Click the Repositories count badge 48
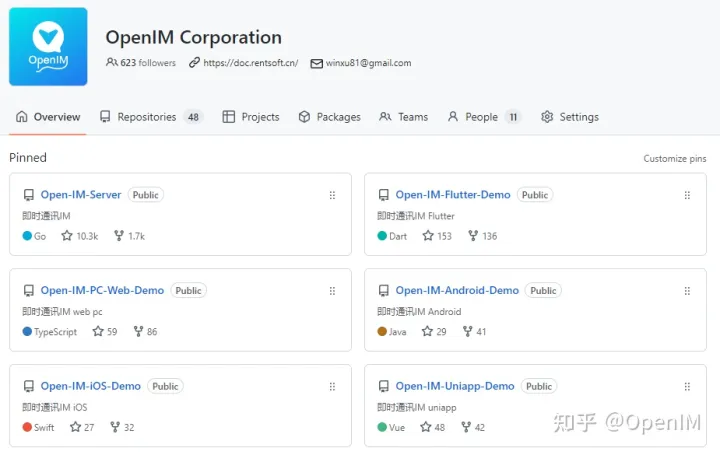Viewport: 720px width, 455px height. click(x=193, y=117)
